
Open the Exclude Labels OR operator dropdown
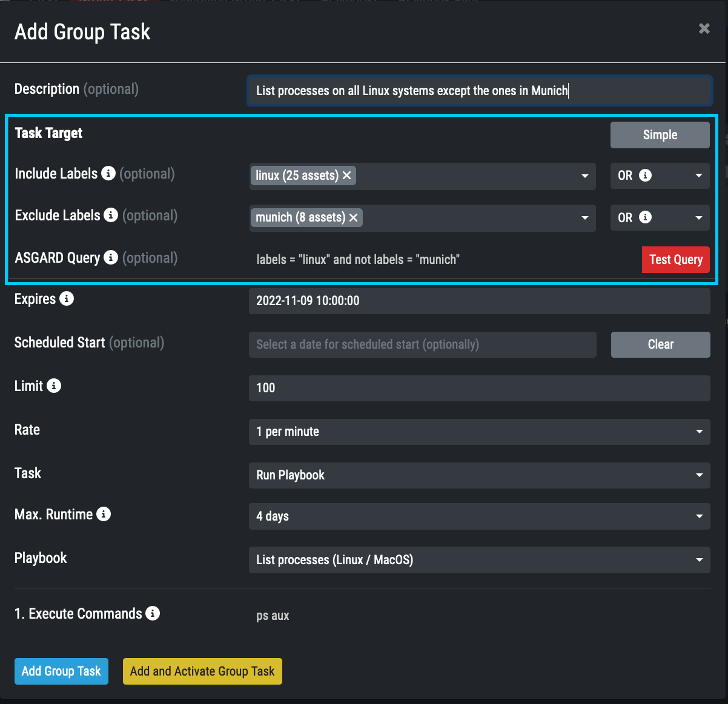(660, 217)
